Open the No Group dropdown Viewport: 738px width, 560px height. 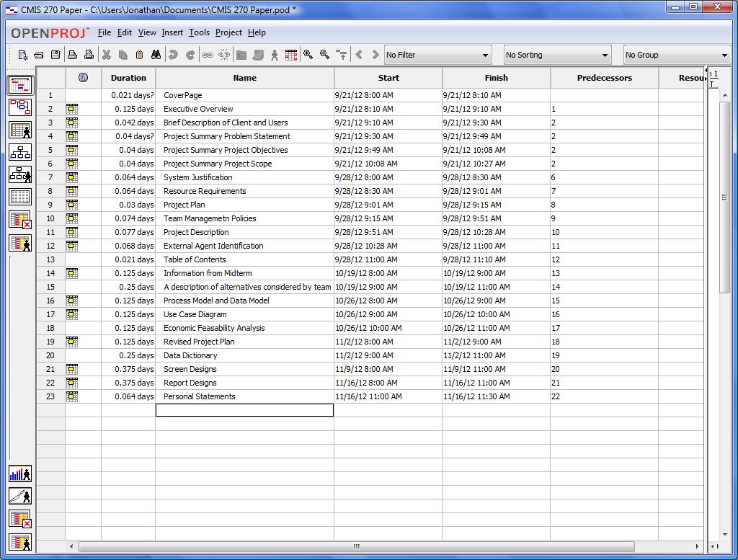pyautogui.click(x=676, y=55)
